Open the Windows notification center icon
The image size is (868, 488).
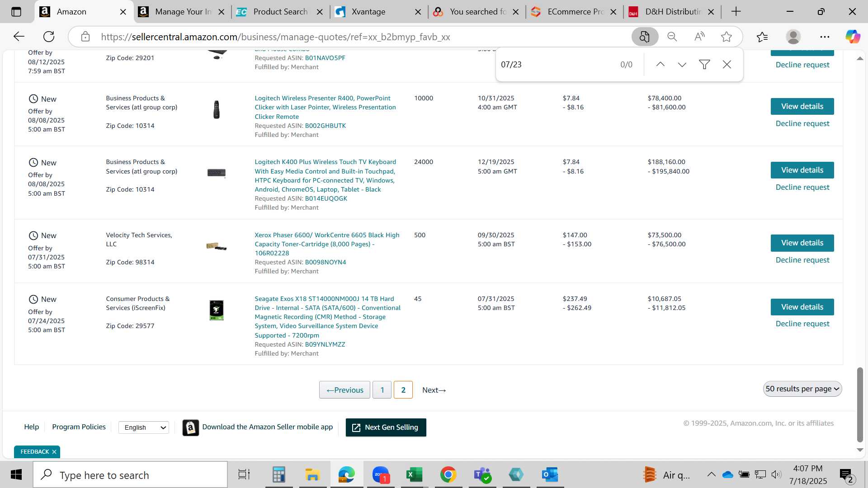(x=846, y=475)
